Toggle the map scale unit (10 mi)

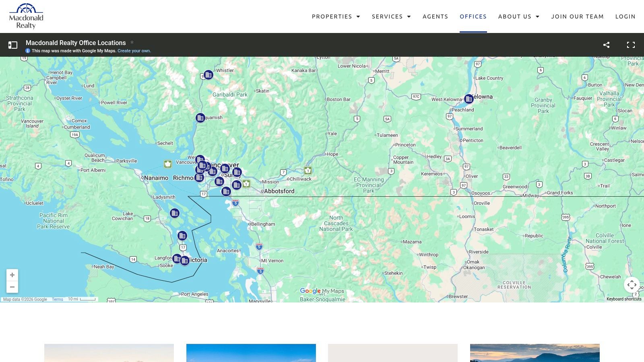pyautogui.click(x=82, y=299)
